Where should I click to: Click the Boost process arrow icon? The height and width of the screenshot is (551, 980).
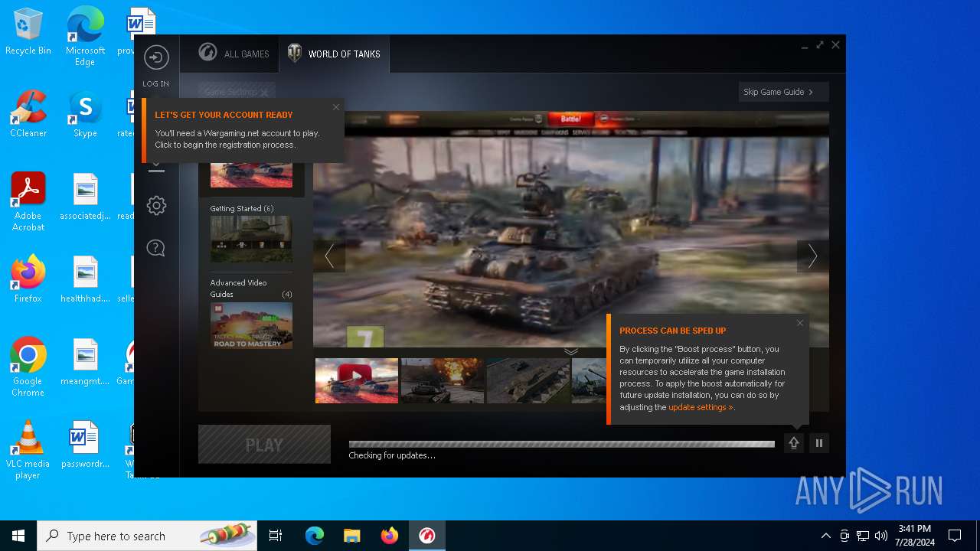coord(794,443)
